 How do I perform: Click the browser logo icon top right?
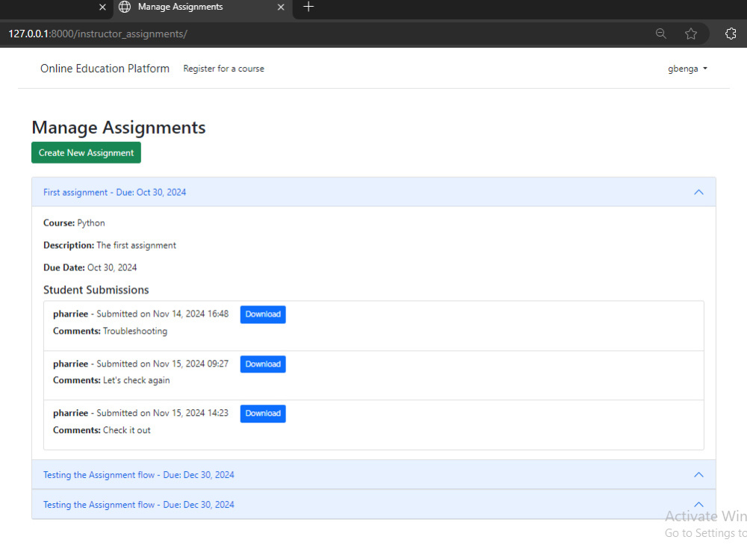731,34
